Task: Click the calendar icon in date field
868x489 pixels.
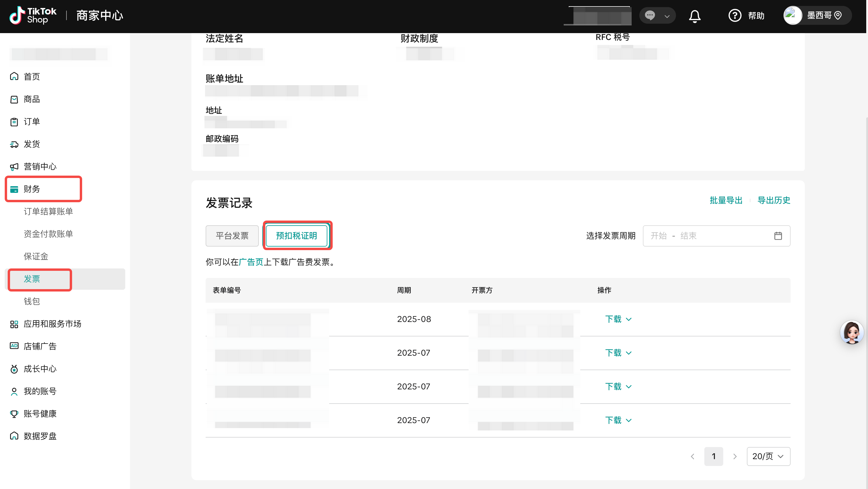Action: pos(778,236)
